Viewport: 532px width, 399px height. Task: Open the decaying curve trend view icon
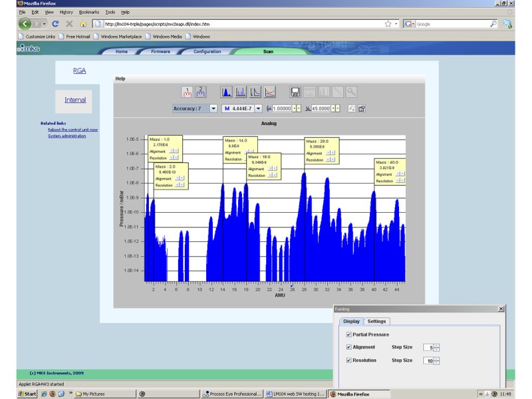pyautogui.click(x=255, y=92)
